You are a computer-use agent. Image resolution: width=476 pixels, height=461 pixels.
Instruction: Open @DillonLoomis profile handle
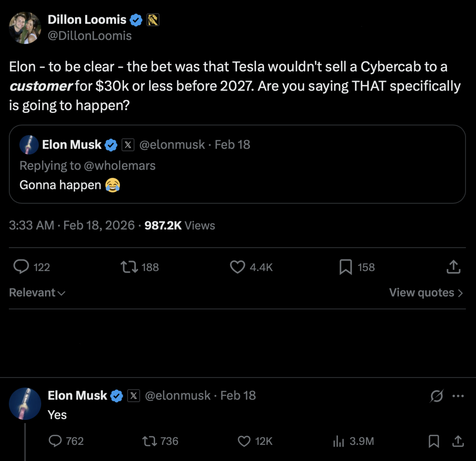click(x=89, y=36)
